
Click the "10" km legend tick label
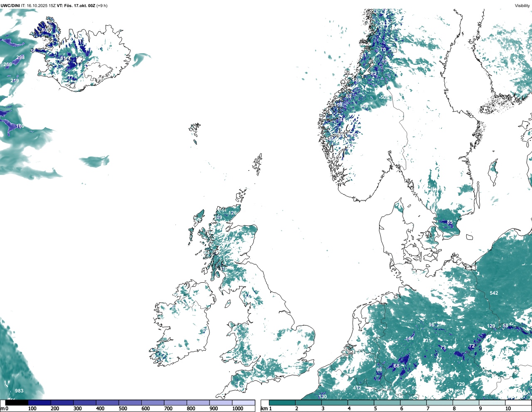(508, 409)
